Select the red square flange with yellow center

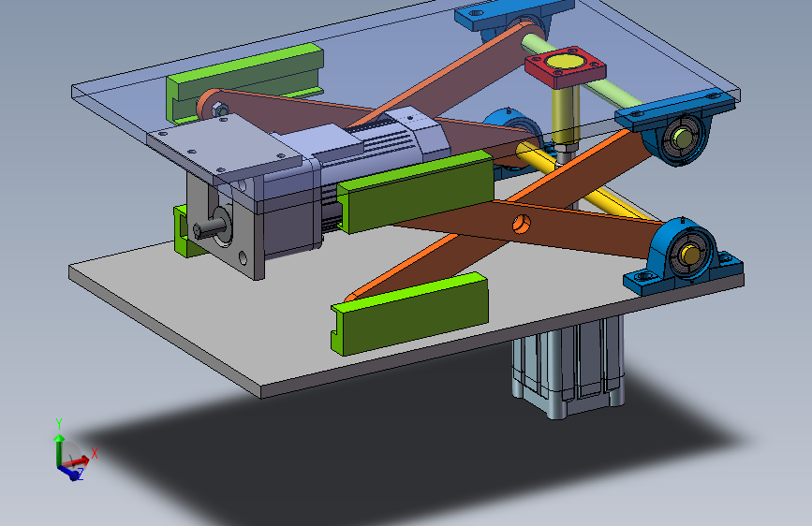565,66
